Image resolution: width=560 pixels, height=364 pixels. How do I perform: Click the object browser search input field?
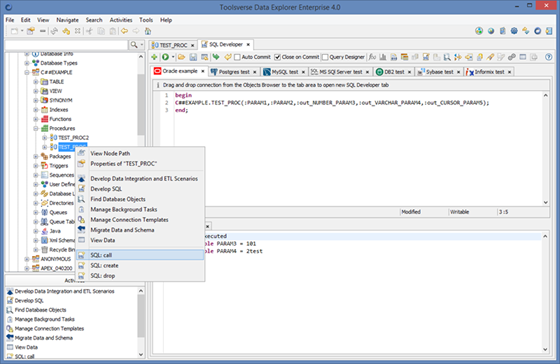(x=66, y=45)
